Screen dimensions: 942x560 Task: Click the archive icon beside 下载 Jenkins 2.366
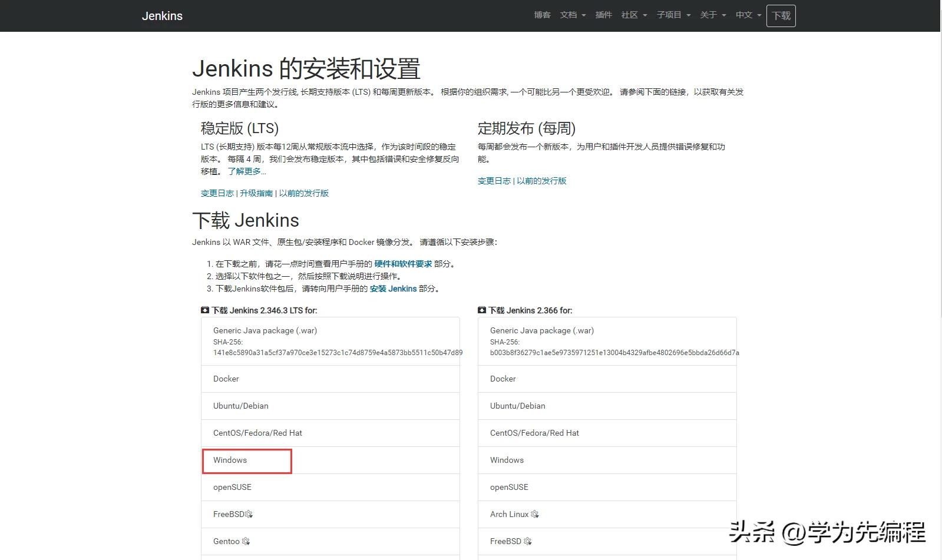482,310
